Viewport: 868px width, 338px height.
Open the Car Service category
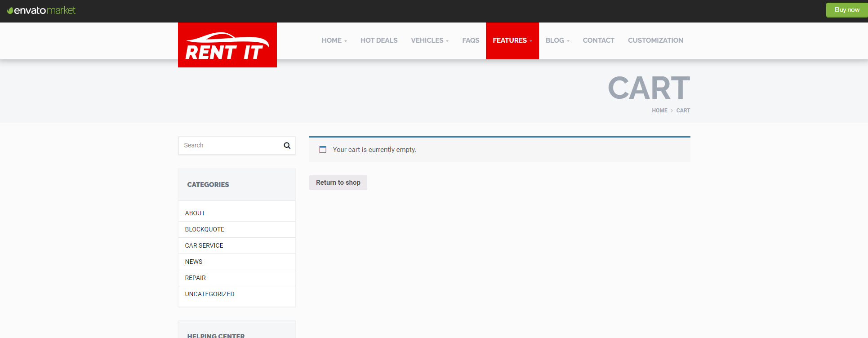point(204,245)
